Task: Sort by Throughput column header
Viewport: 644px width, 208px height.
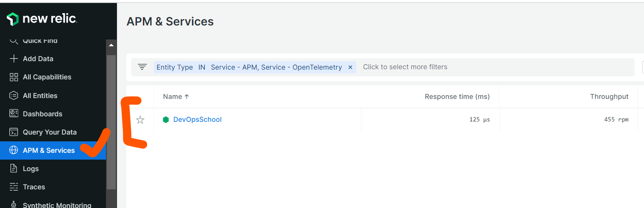Action: (609, 97)
